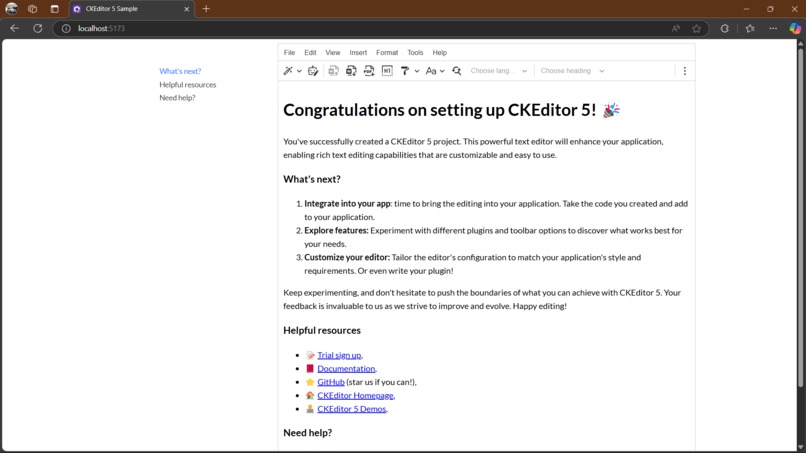Open browser settings and more menu

point(773,28)
